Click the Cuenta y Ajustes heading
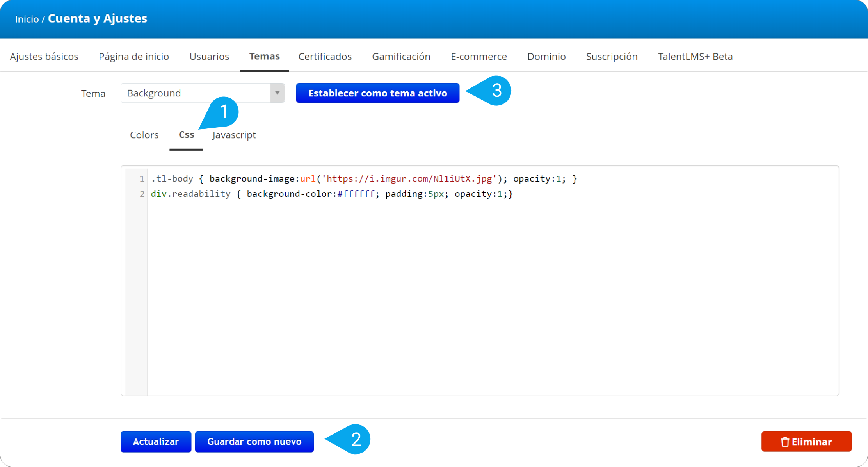 tap(98, 18)
